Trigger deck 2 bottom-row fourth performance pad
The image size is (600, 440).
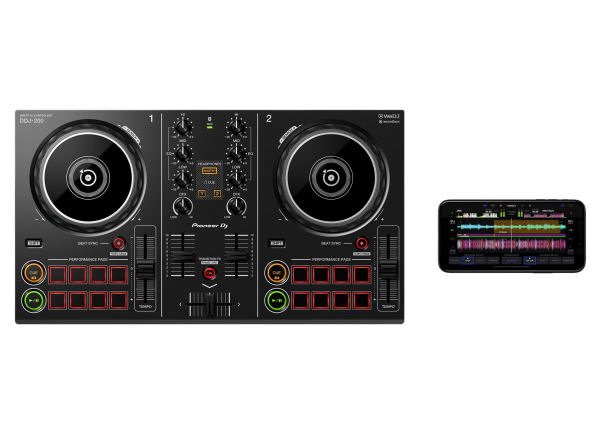pos(361,300)
